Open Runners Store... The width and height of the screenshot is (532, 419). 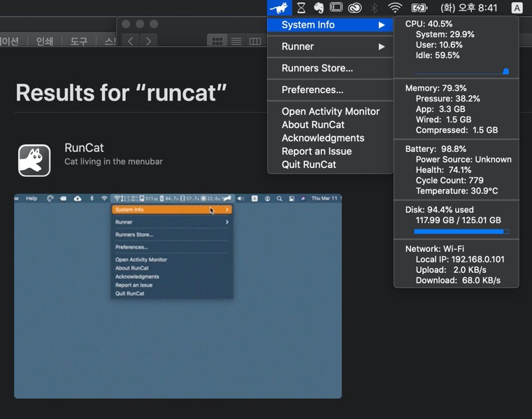330,69
